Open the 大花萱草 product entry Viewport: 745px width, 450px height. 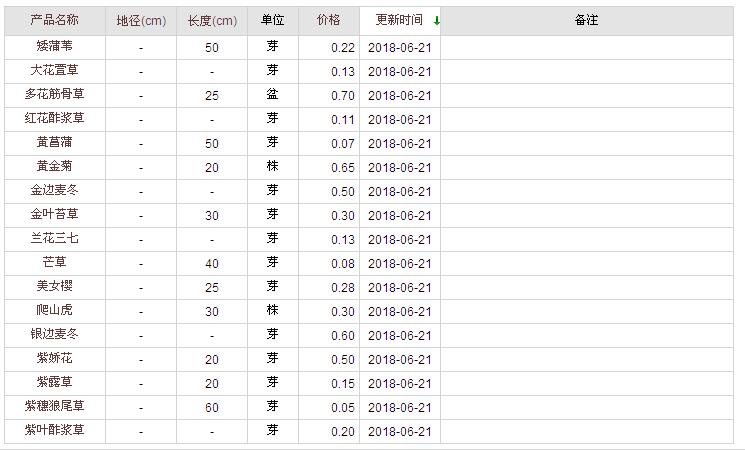point(54,71)
